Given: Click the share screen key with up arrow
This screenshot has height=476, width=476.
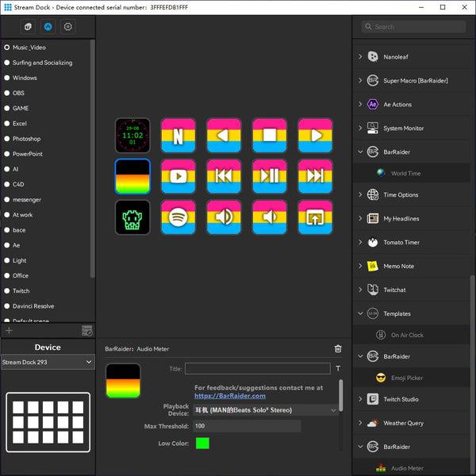Looking at the screenshot, I should tap(315, 217).
